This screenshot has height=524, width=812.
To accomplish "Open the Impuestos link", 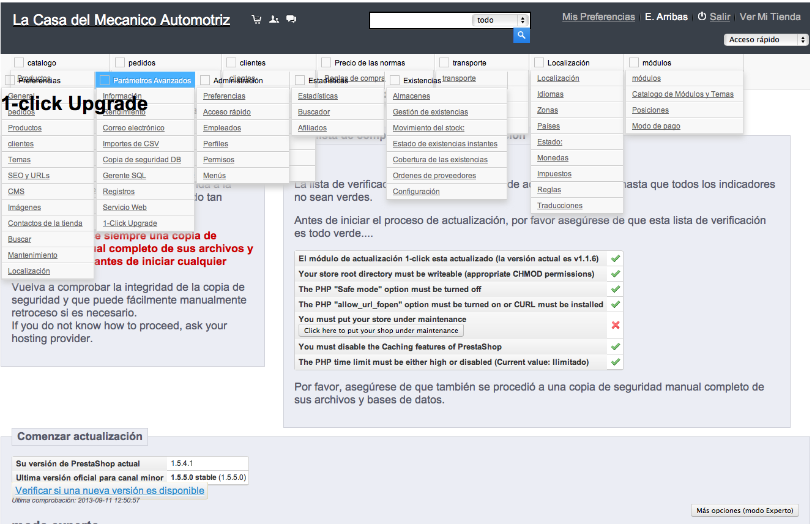I will [x=554, y=174].
